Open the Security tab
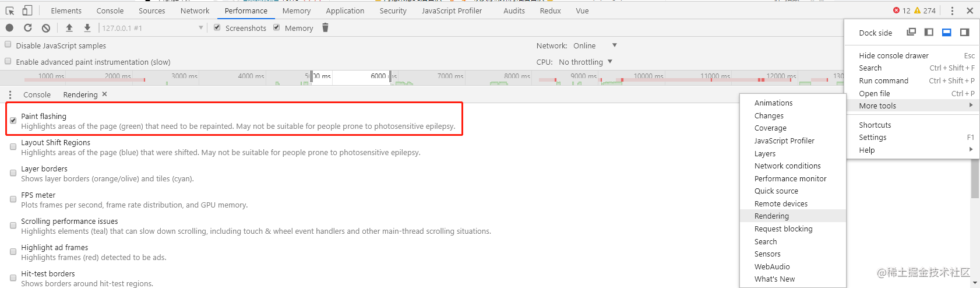This screenshot has height=288, width=980. tap(393, 10)
